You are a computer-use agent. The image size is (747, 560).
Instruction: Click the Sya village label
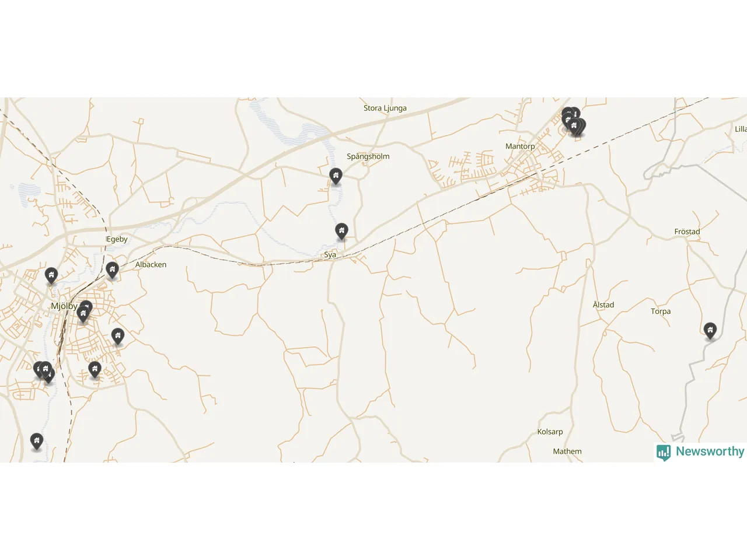point(330,255)
